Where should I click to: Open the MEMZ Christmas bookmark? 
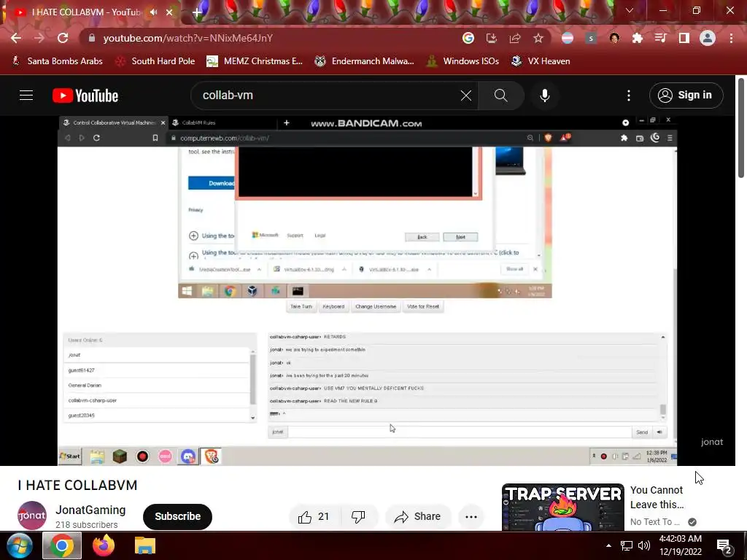[x=255, y=61]
